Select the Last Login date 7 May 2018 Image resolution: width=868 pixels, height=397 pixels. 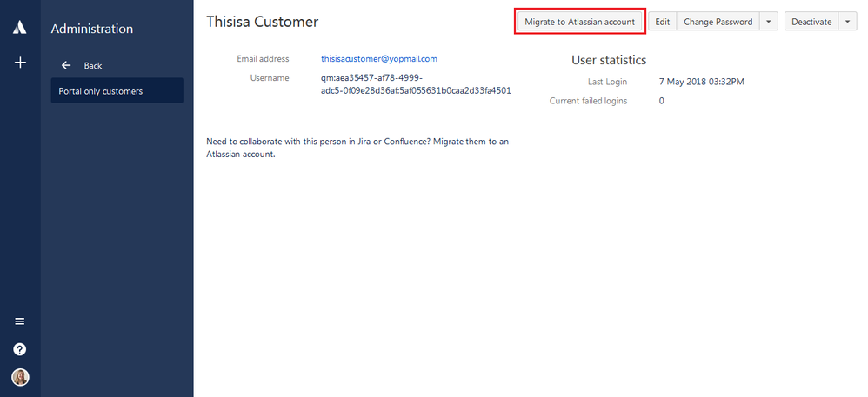coord(701,82)
